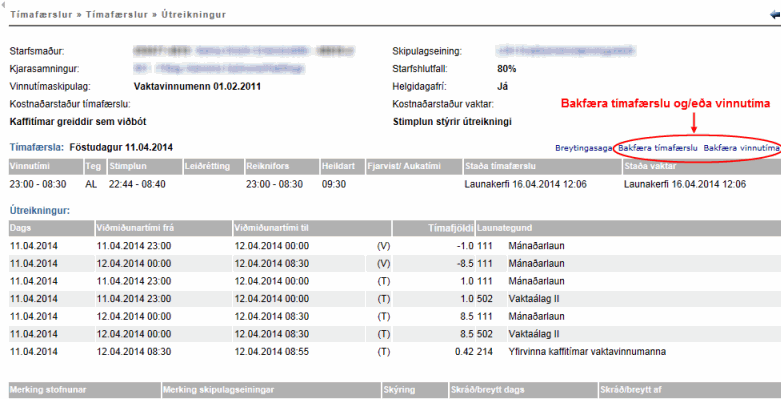This screenshot has width=781, height=399.
Task: Click the Skýring column header
Action: (x=415, y=390)
